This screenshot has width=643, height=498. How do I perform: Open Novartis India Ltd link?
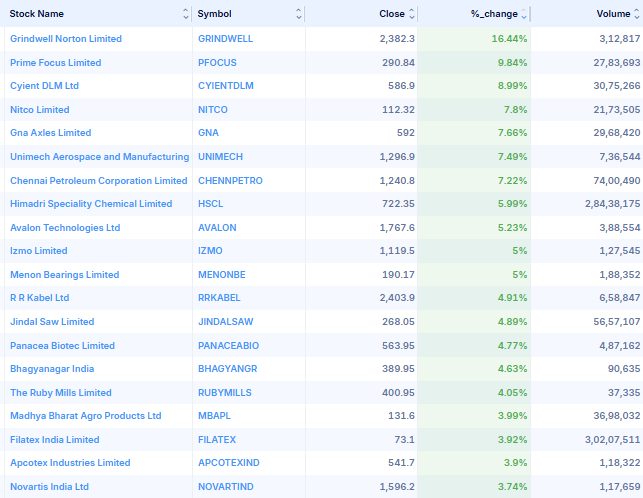50,487
